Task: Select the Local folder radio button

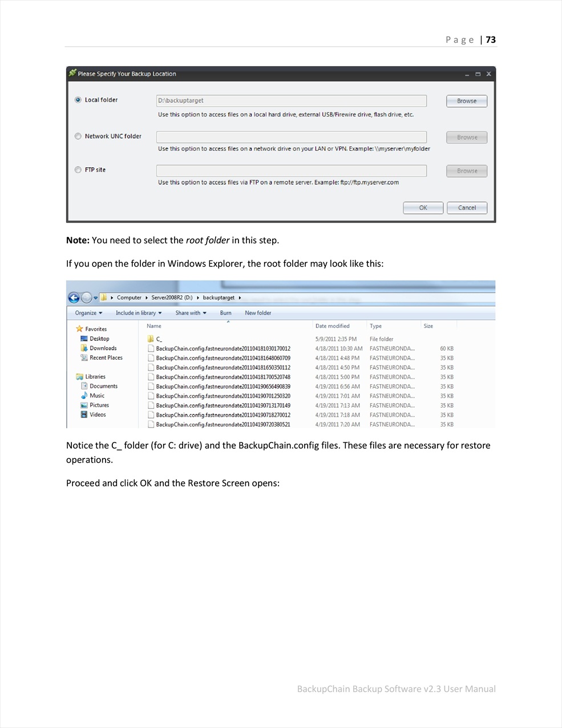Action: pos(78,100)
